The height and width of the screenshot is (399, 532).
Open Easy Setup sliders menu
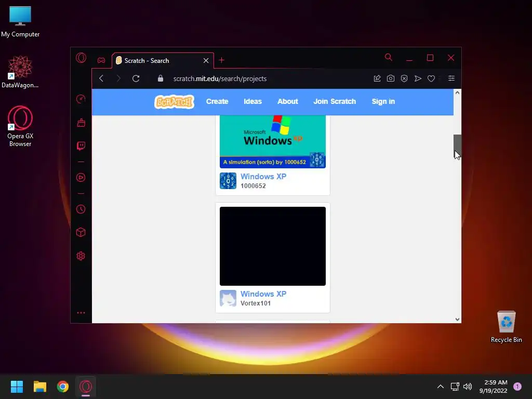coord(451,78)
